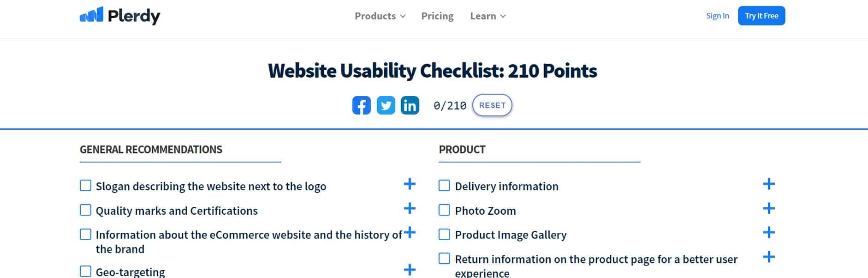Image resolution: width=868 pixels, height=278 pixels.
Task: Select the Delivery information checkbox
Action: point(444,186)
